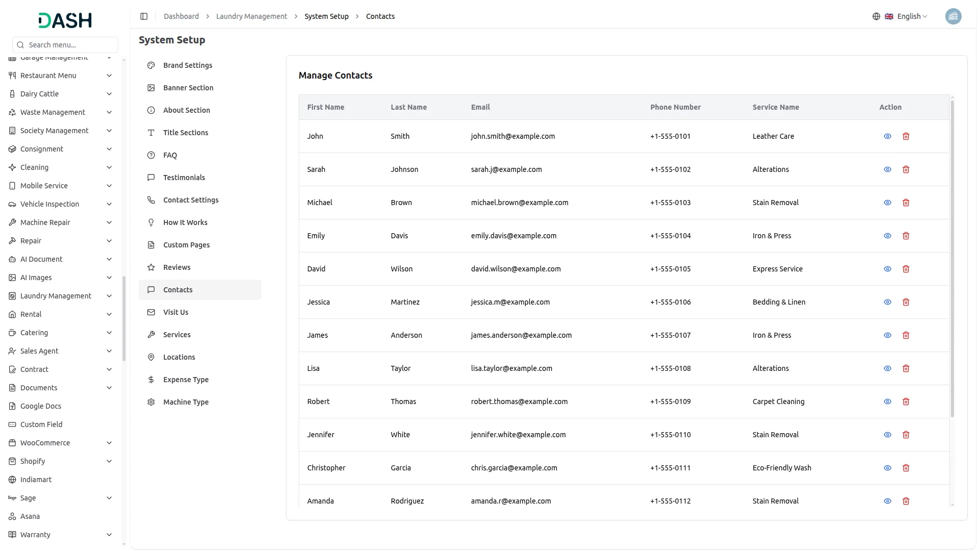Select the Testimonials setup item
Image resolution: width=980 pixels, height=551 pixels.
pyautogui.click(x=200, y=178)
